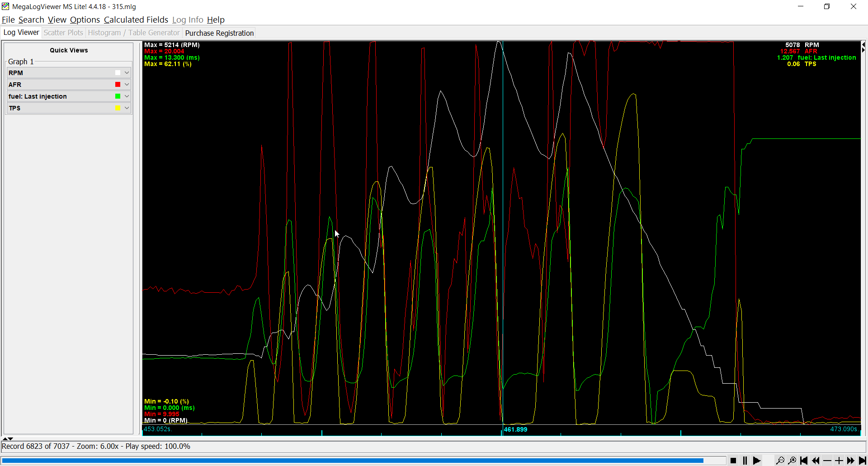Image resolution: width=868 pixels, height=466 pixels.
Task: Rewind log with double left arrows
Action: pos(816,461)
